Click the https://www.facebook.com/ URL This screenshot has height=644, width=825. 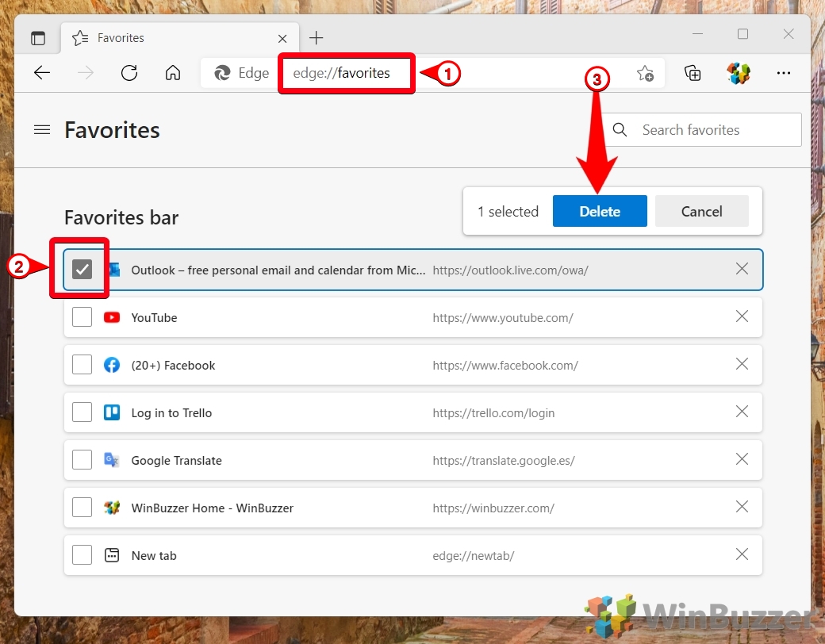coord(505,365)
